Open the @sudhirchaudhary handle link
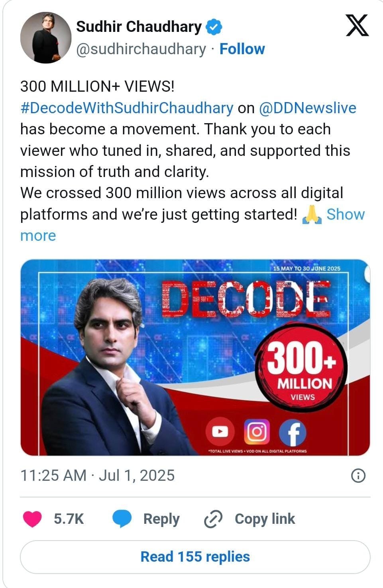 pos(141,49)
